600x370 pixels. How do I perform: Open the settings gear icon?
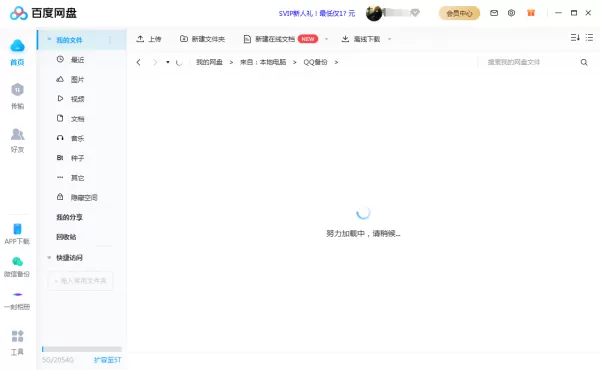coord(511,13)
